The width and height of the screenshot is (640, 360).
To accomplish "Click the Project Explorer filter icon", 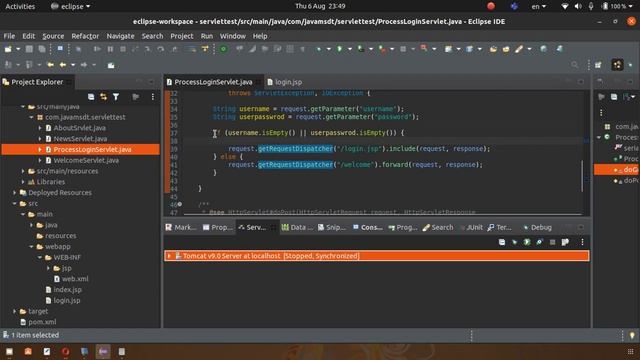I will [116, 97].
